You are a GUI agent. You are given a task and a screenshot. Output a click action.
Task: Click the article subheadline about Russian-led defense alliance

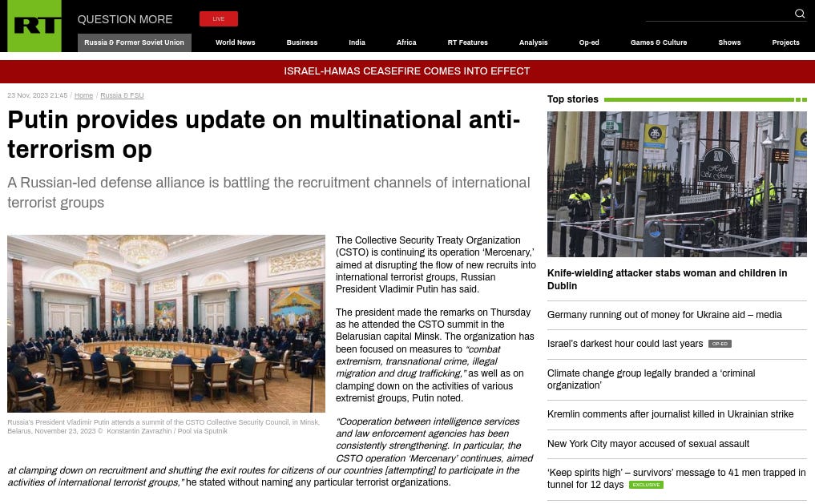268,192
